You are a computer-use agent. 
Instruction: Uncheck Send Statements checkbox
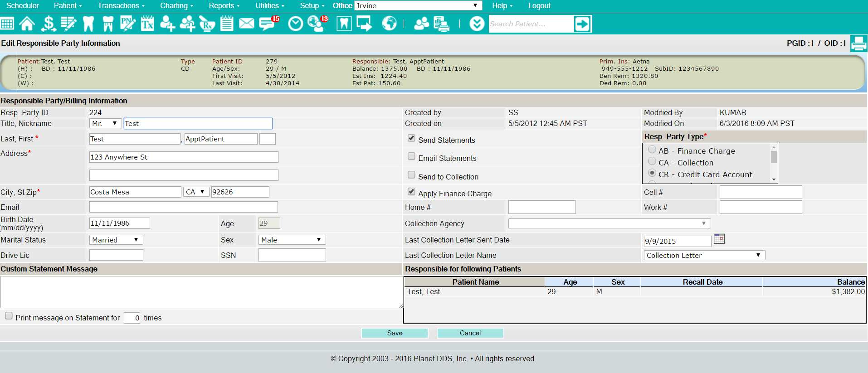[411, 138]
